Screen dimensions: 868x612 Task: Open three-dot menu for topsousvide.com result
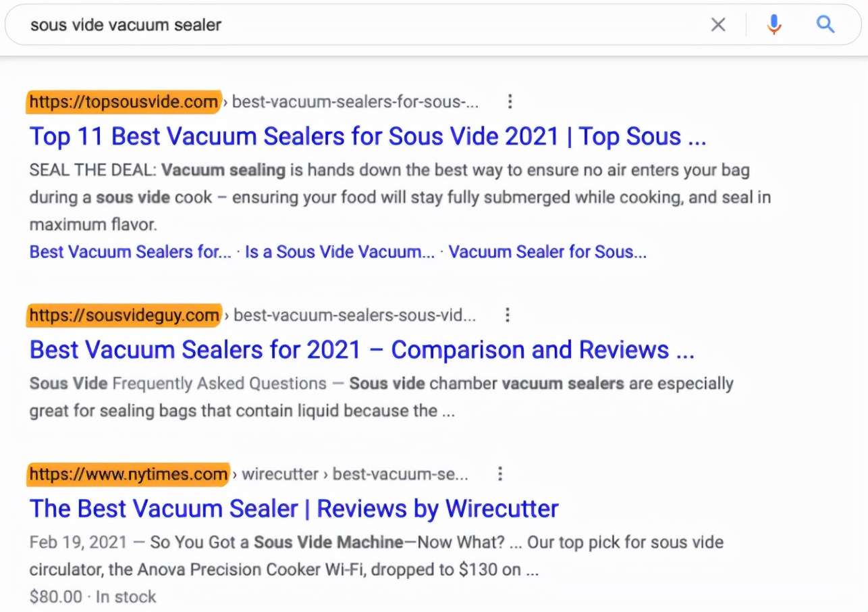510,102
